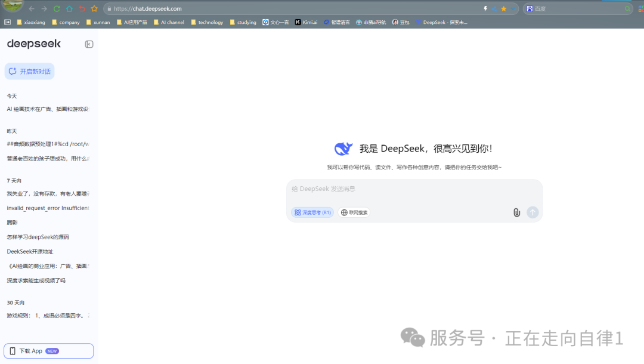Viewport: 644px width, 364px height.
Task: Start a new chat with 开启新对话
Action: 30,72
